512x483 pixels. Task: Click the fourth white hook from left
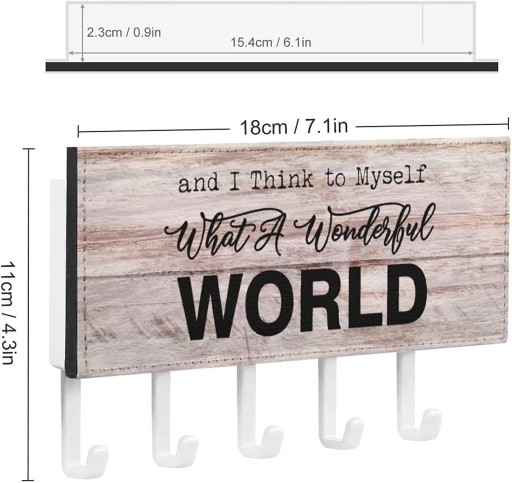[x=338, y=404]
